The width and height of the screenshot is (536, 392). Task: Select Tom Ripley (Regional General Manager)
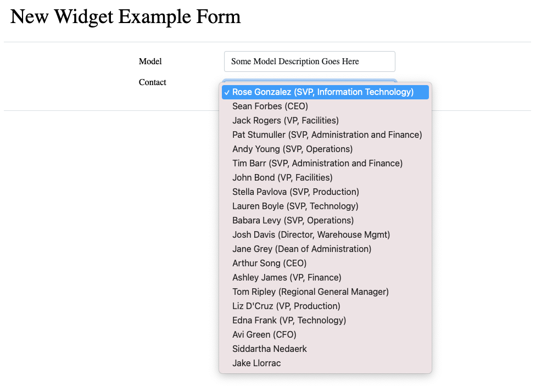coord(310,292)
